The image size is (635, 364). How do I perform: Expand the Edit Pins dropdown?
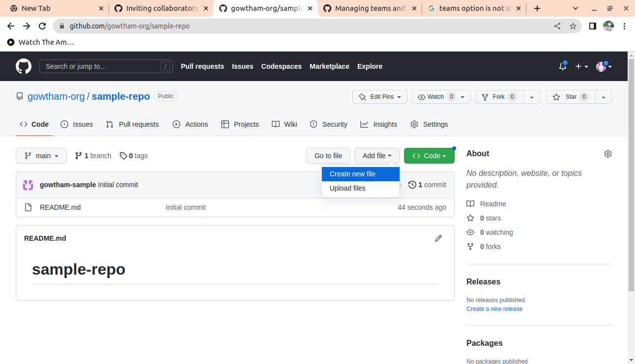[x=379, y=97]
